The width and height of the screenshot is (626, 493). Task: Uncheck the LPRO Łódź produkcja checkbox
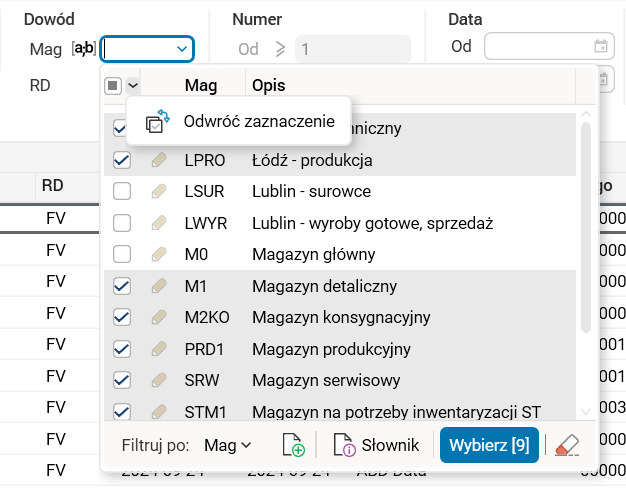click(122, 160)
